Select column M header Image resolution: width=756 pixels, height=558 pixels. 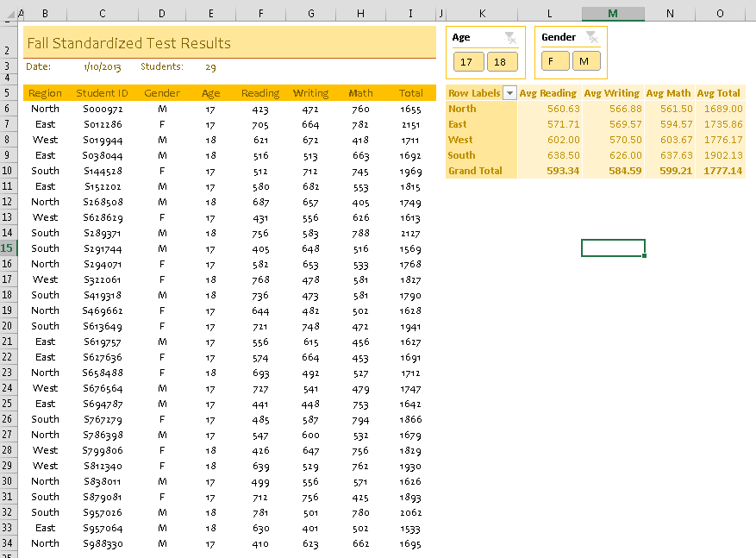[x=612, y=14]
